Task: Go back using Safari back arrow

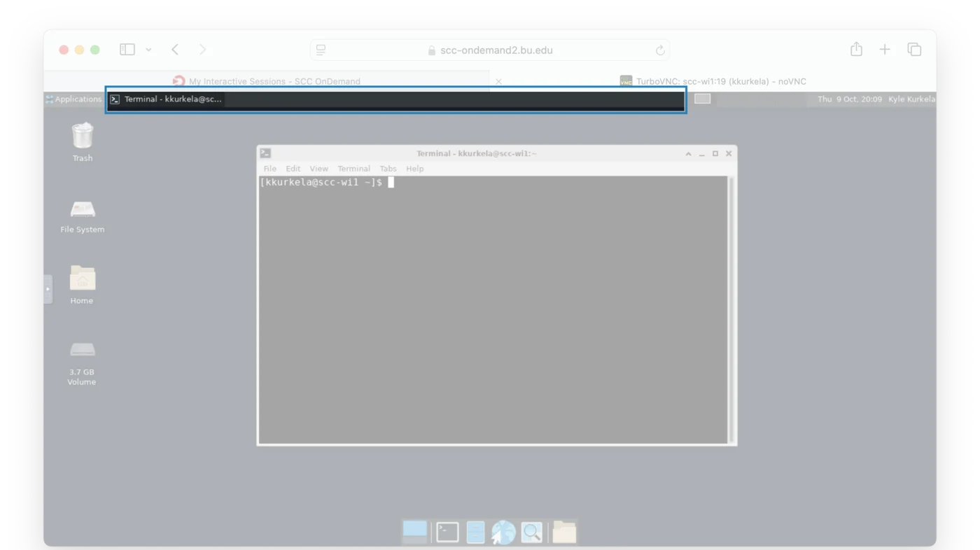Action: pyautogui.click(x=175, y=50)
